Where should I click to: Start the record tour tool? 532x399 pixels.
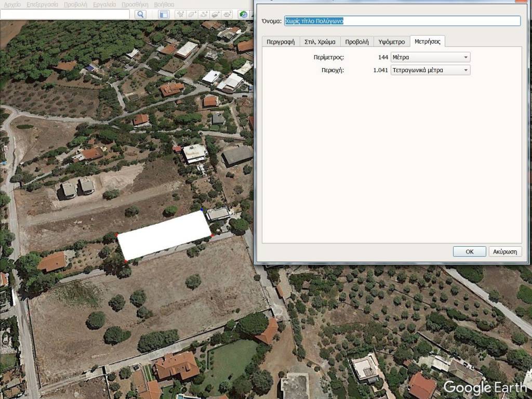point(227,15)
